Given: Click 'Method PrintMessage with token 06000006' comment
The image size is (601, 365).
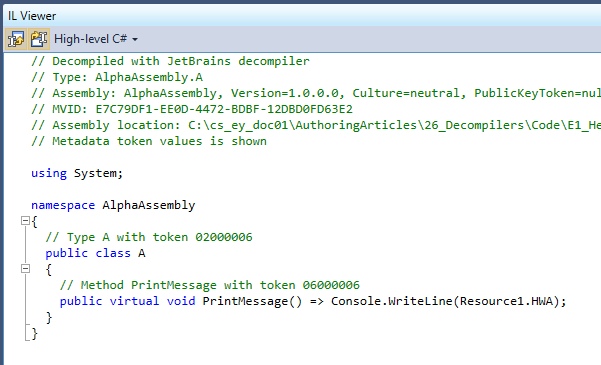Looking at the screenshot, I should [x=210, y=285].
